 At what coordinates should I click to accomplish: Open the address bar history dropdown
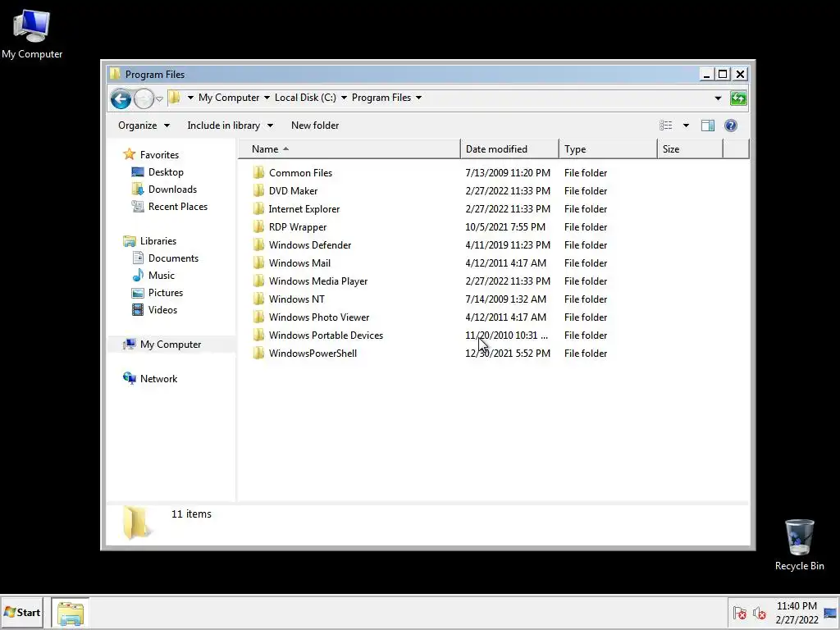click(x=718, y=98)
